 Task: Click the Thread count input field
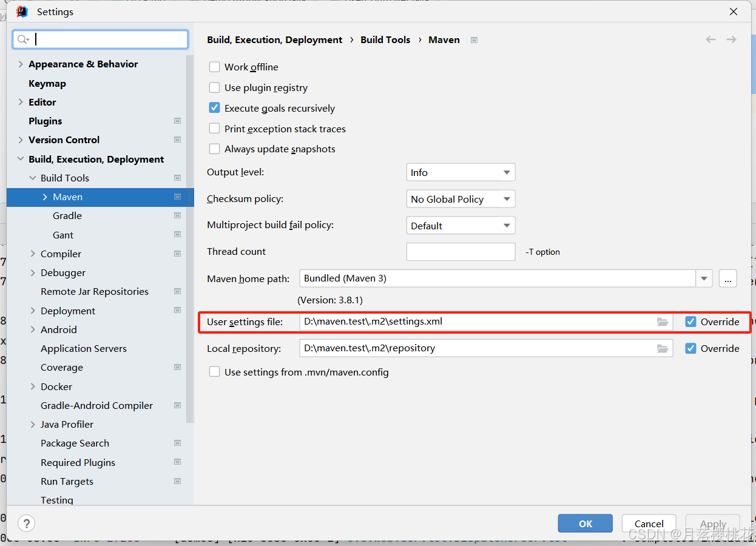461,252
